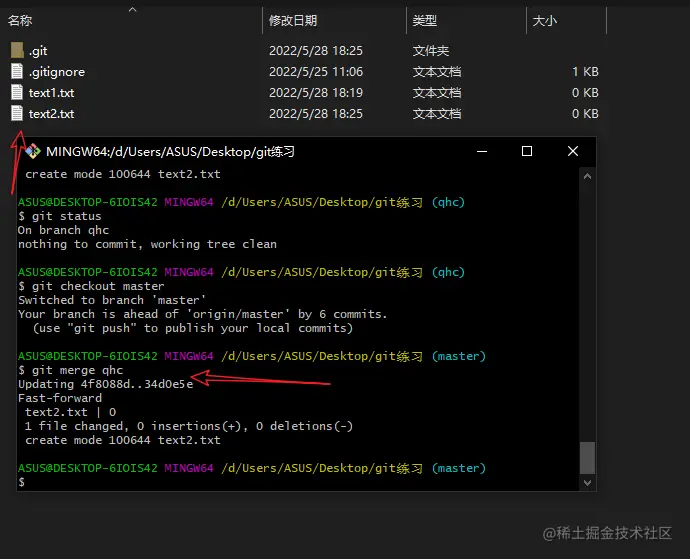
Task: Minimize the MINGW64 terminal window
Action: [x=482, y=151]
